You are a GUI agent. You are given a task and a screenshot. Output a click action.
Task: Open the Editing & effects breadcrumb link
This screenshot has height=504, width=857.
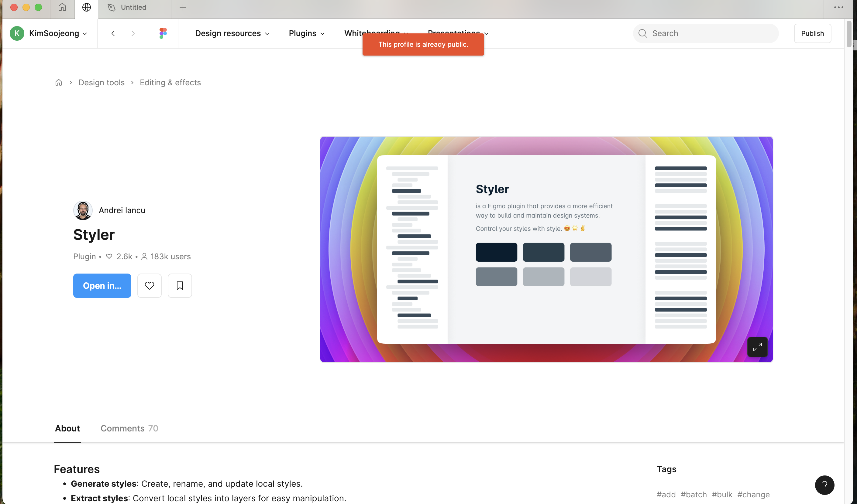pos(170,83)
